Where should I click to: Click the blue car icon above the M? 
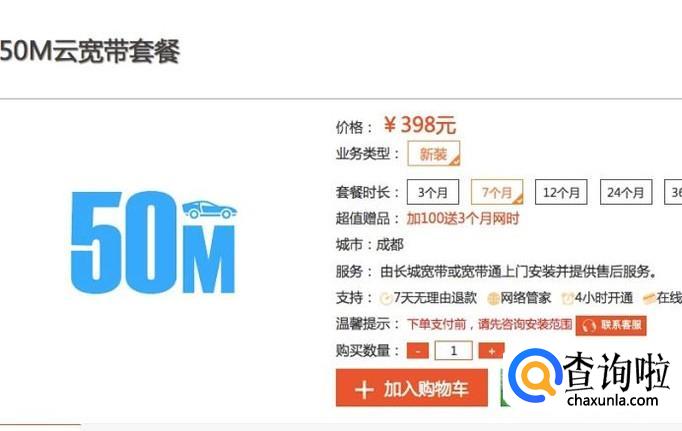[x=209, y=210]
